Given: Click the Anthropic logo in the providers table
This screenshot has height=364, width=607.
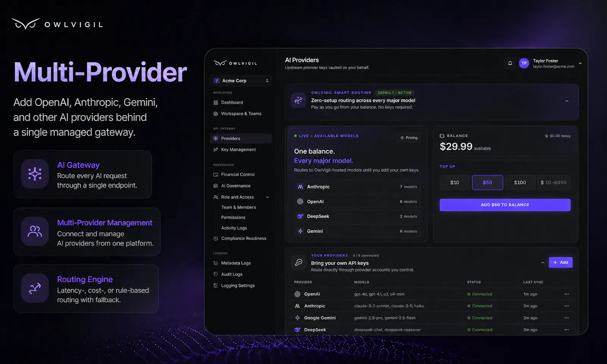Looking at the screenshot, I should [297, 306].
